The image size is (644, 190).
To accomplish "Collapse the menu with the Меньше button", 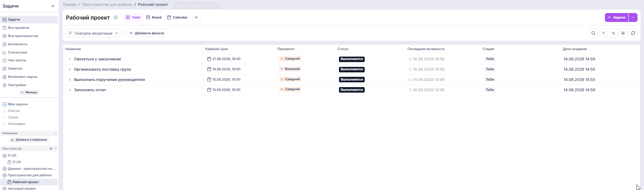I will coord(29,92).
